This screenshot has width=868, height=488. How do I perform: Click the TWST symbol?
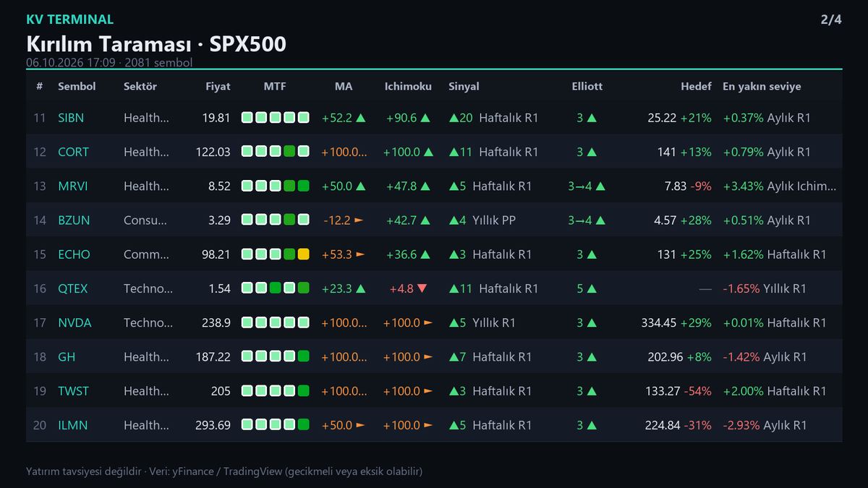click(x=73, y=391)
